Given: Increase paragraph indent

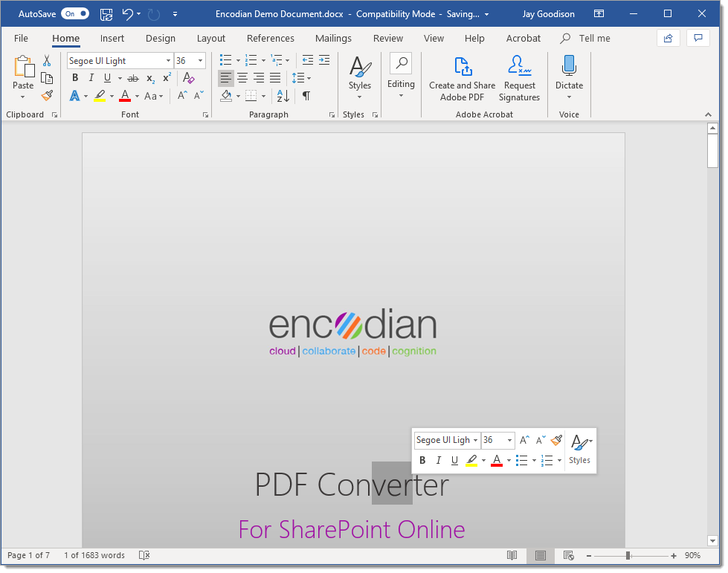Looking at the screenshot, I should (x=324, y=60).
